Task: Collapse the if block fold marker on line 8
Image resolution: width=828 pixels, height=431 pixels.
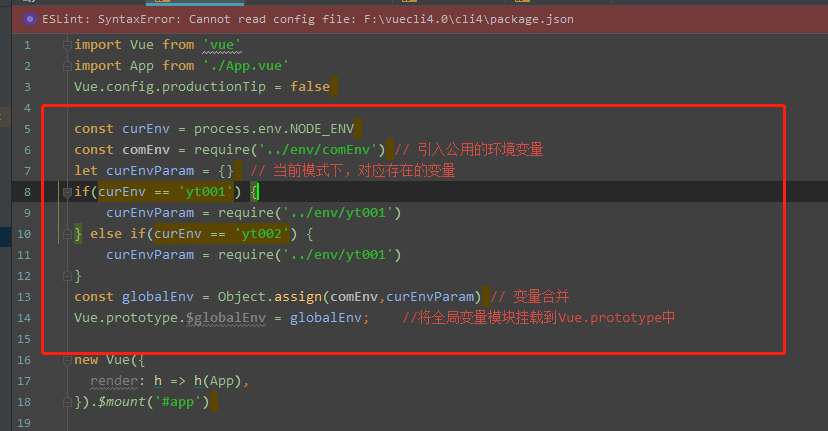Action: pyautogui.click(x=66, y=191)
